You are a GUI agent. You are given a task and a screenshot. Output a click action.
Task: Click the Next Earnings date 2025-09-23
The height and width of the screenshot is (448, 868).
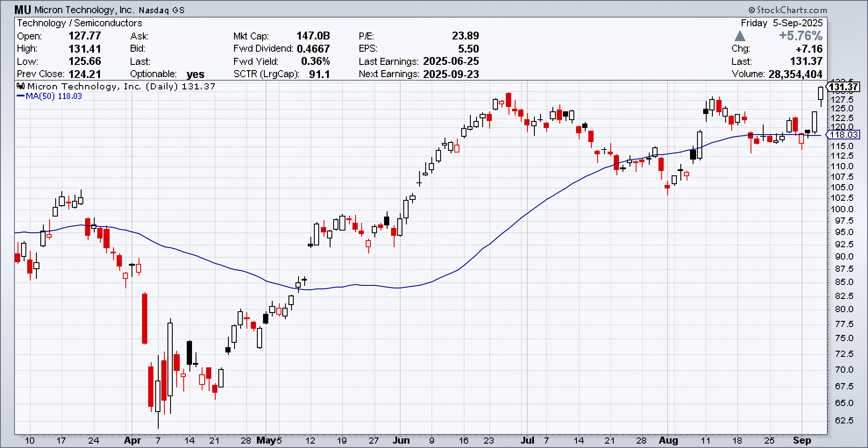coord(451,74)
